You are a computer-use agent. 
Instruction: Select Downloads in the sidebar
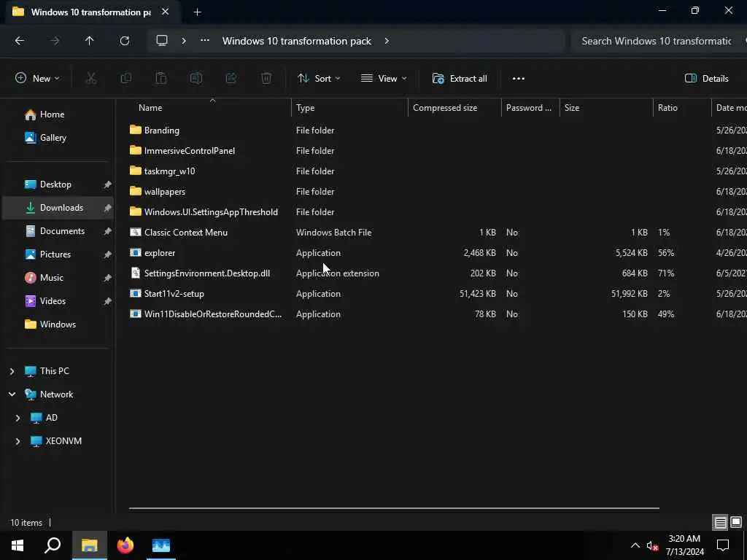pos(58,208)
